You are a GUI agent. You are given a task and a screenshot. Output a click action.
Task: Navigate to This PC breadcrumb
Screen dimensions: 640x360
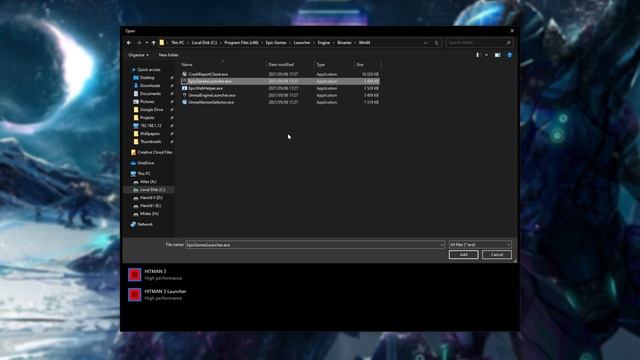point(178,42)
